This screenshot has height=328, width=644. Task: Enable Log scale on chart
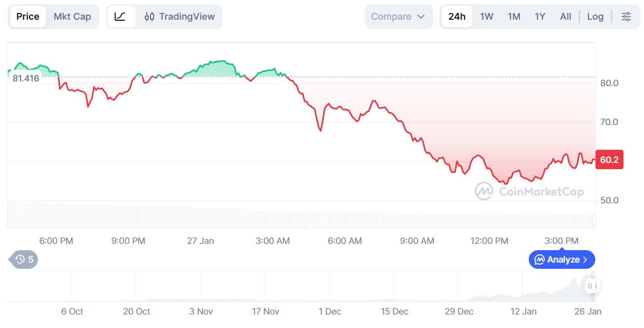tap(595, 17)
